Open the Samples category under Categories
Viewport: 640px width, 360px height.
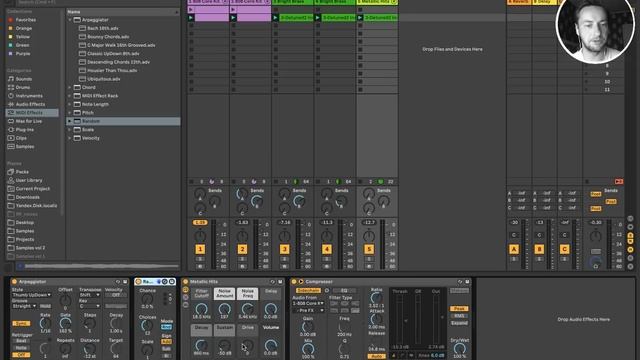[x=25, y=147]
